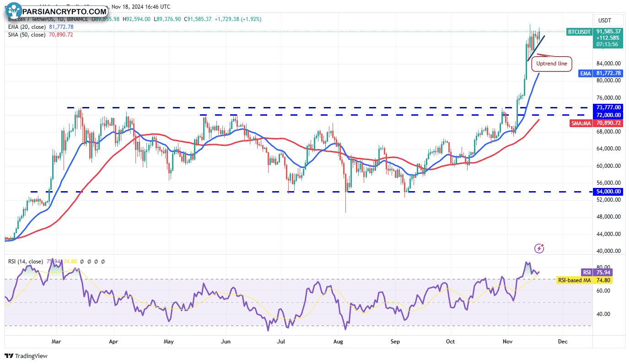Click the BTCUSDT symbol price label
This screenshot has width=630, height=364.
click(580, 32)
